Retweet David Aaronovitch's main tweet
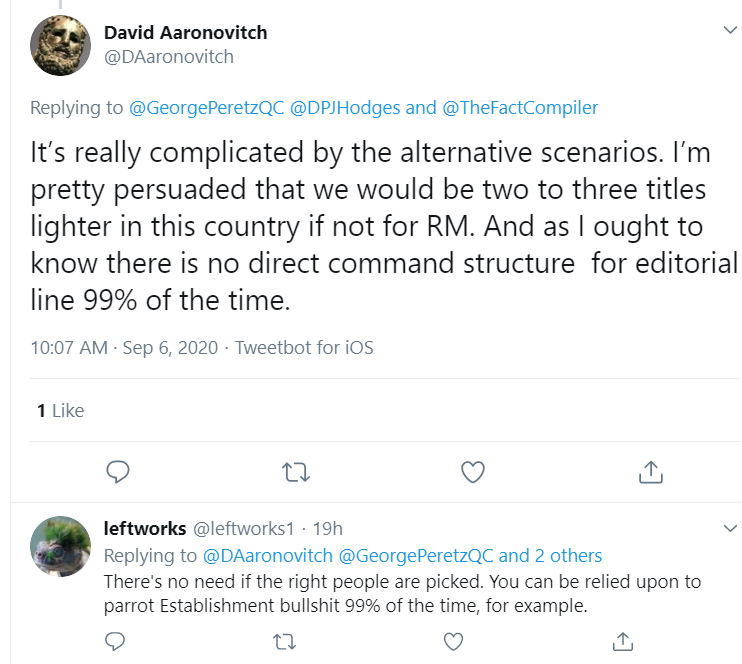 point(296,472)
